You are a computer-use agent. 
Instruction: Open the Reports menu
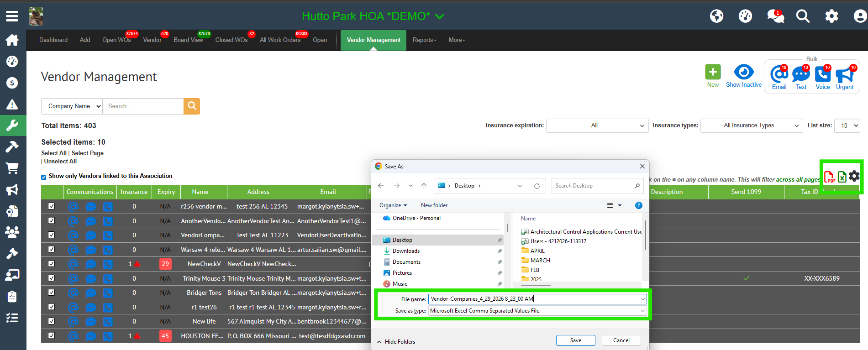(424, 40)
